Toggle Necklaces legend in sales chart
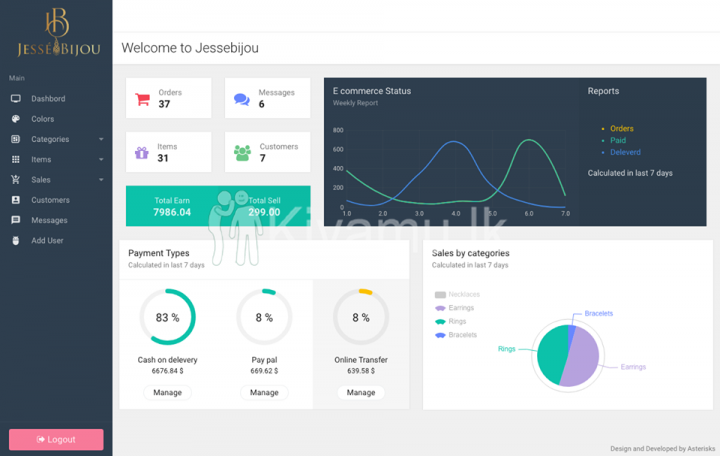This screenshot has height=456, width=720. (x=457, y=294)
